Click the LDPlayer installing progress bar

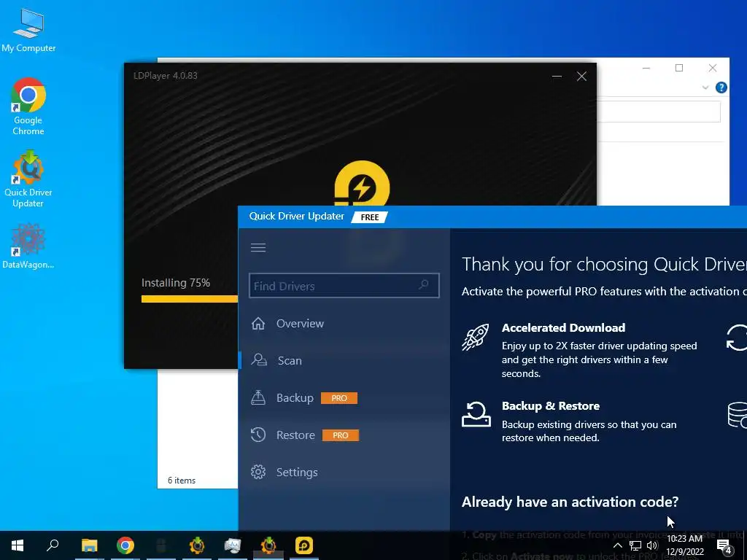coord(190,299)
